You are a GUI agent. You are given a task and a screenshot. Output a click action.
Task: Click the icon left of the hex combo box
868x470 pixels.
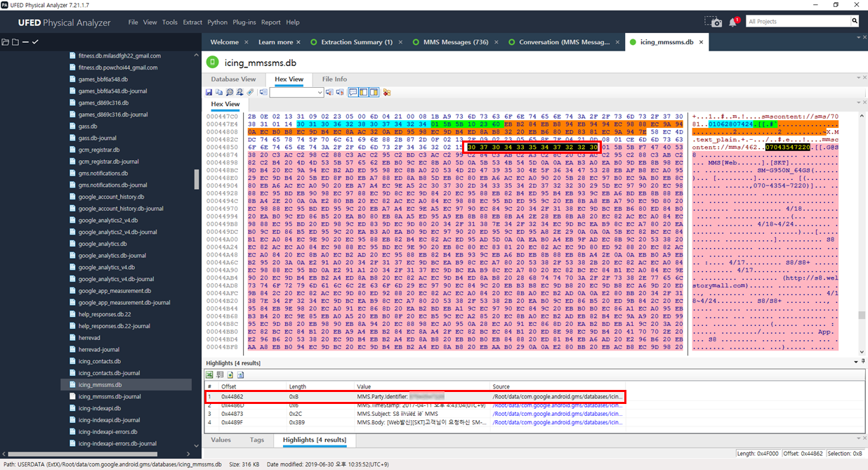pos(263,92)
